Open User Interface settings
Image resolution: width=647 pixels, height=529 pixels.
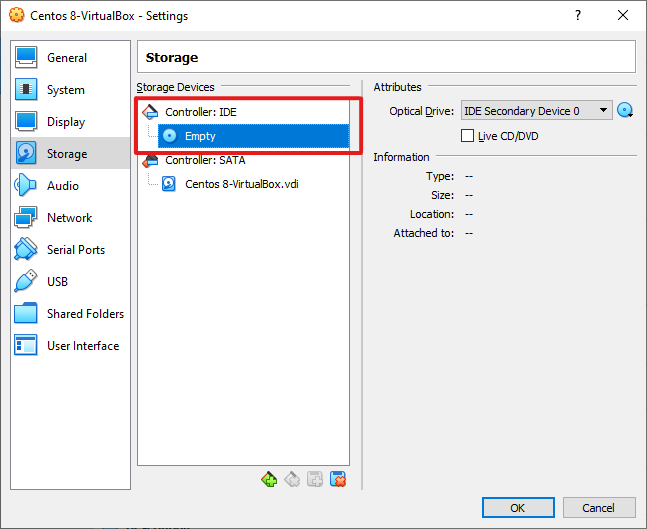point(71,345)
